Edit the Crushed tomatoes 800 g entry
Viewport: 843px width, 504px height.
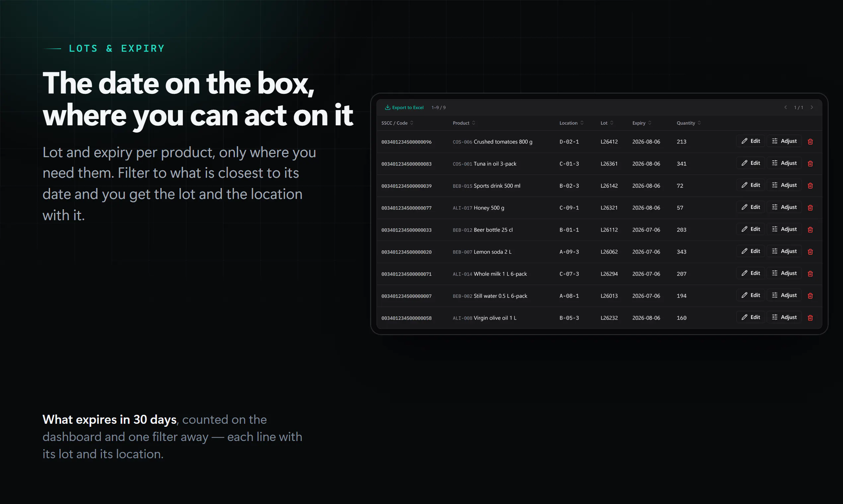click(750, 141)
